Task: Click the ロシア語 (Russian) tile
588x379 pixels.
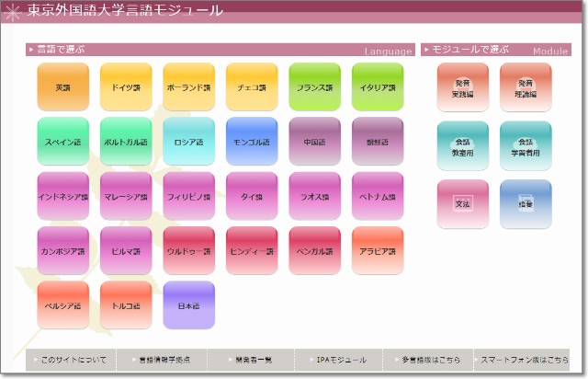Action: (x=188, y=142)
